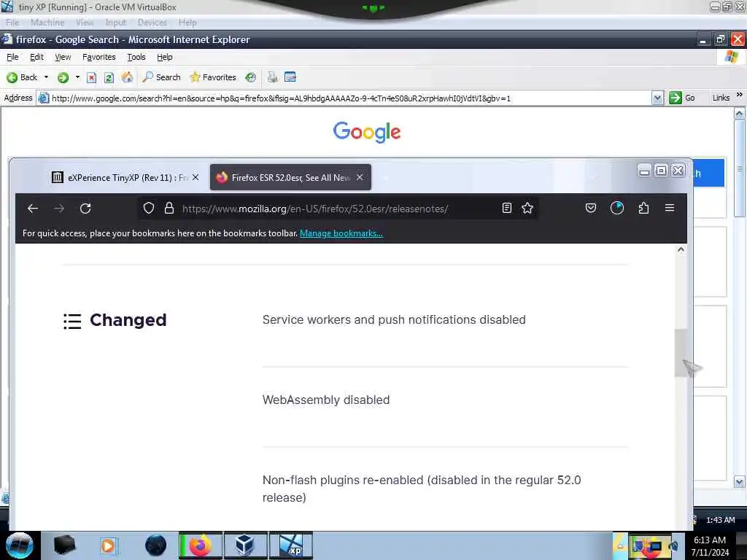Viewport: 747px width, 560px height.
Task: Click 'Service workers and push notifications disabled' text
Action: (394, 319)
